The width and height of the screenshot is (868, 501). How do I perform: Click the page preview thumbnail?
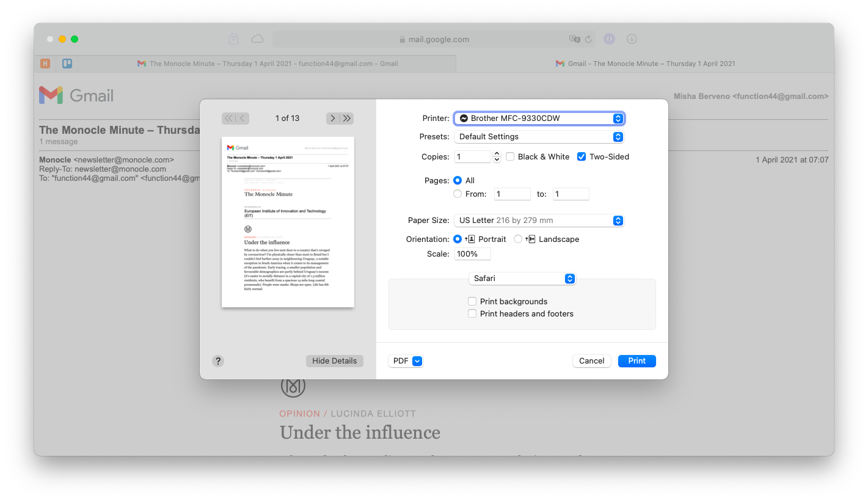[287, 222]
